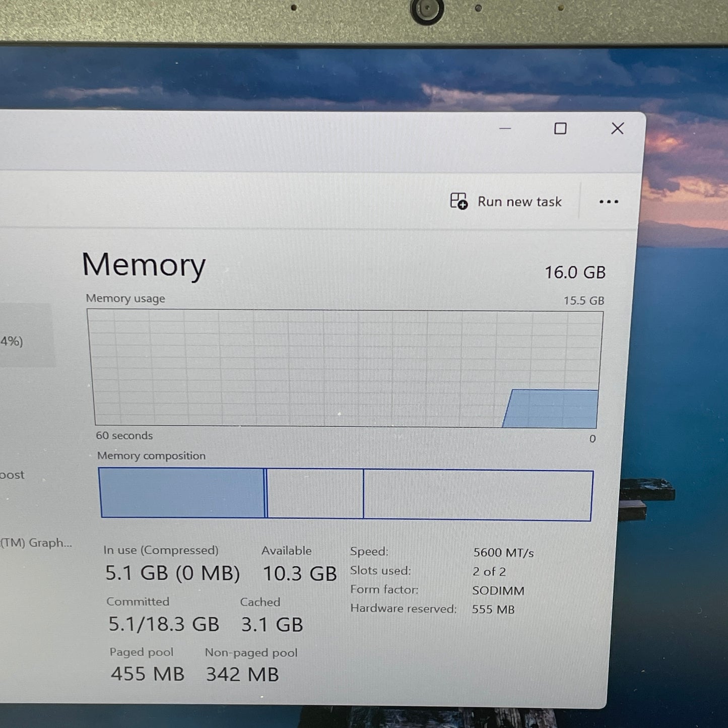Open the three-dot more options menu

[609, 202]
